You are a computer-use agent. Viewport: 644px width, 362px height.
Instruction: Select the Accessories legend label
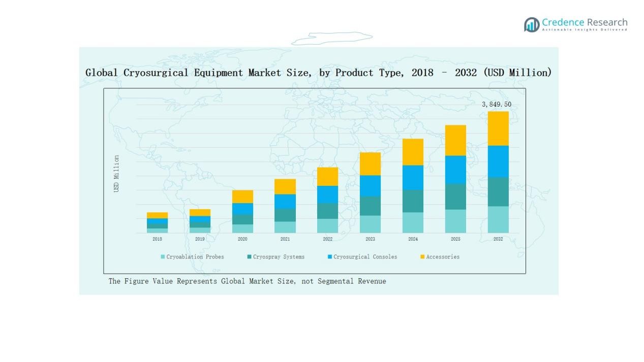442,257
